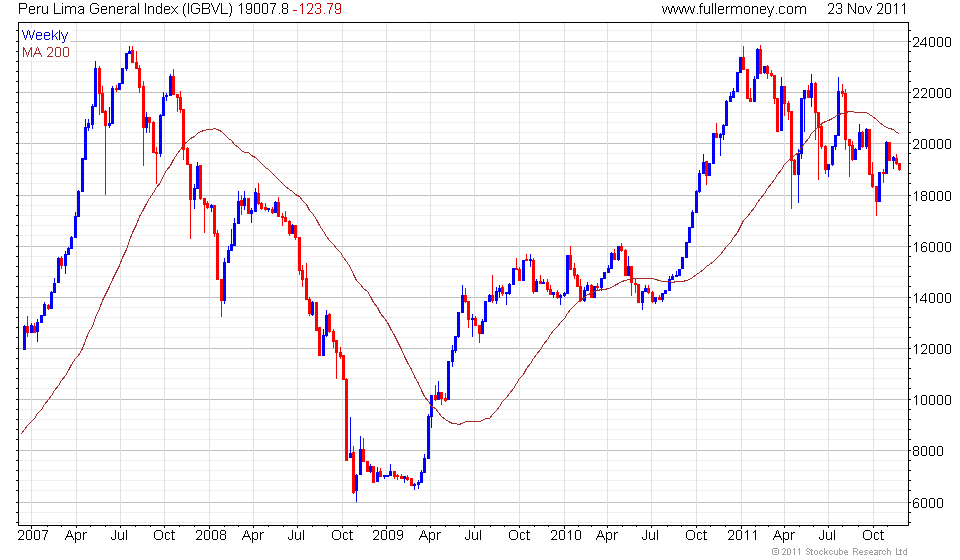Click the 14000 y-axis label
The height and width of the screenshot is (560, 960).
[x=932, y=298]
